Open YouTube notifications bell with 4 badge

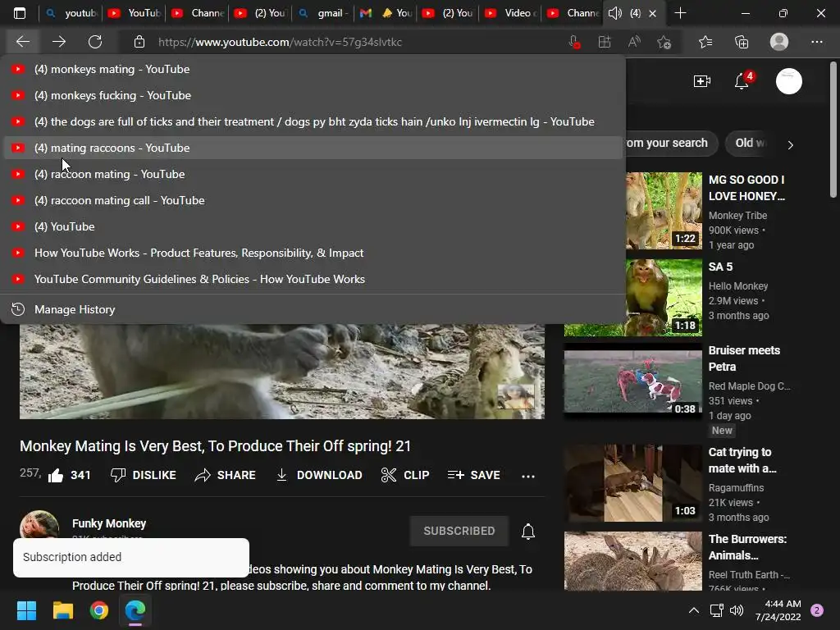(742, 81)
